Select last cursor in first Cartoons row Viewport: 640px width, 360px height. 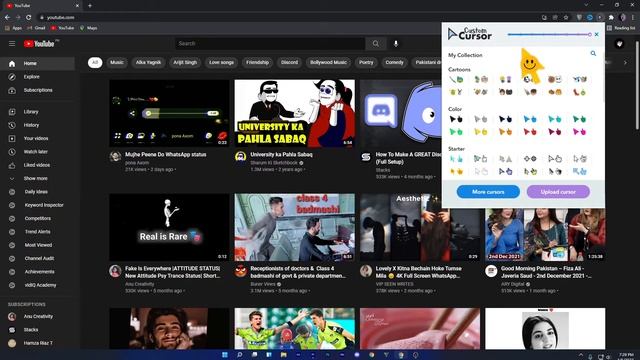pos(579,79)
